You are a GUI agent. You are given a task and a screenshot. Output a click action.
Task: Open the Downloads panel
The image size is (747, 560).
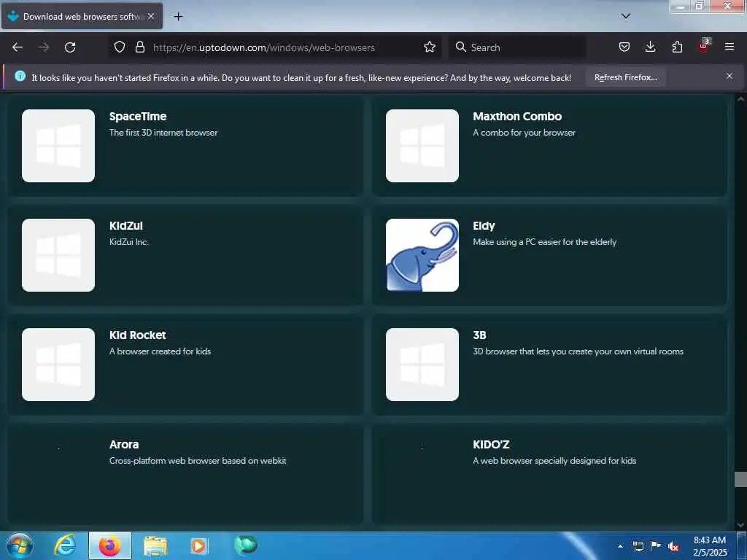[650, 47]
